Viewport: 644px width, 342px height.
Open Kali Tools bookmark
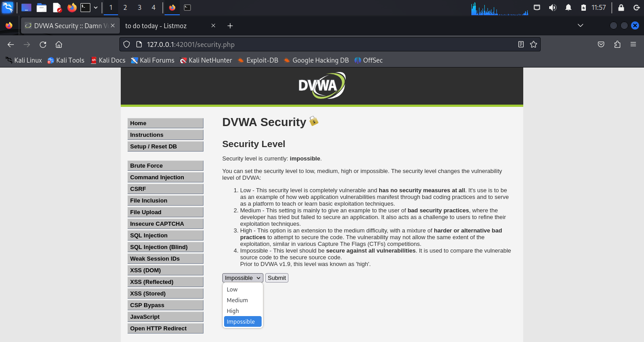click(x=66, y=60)
